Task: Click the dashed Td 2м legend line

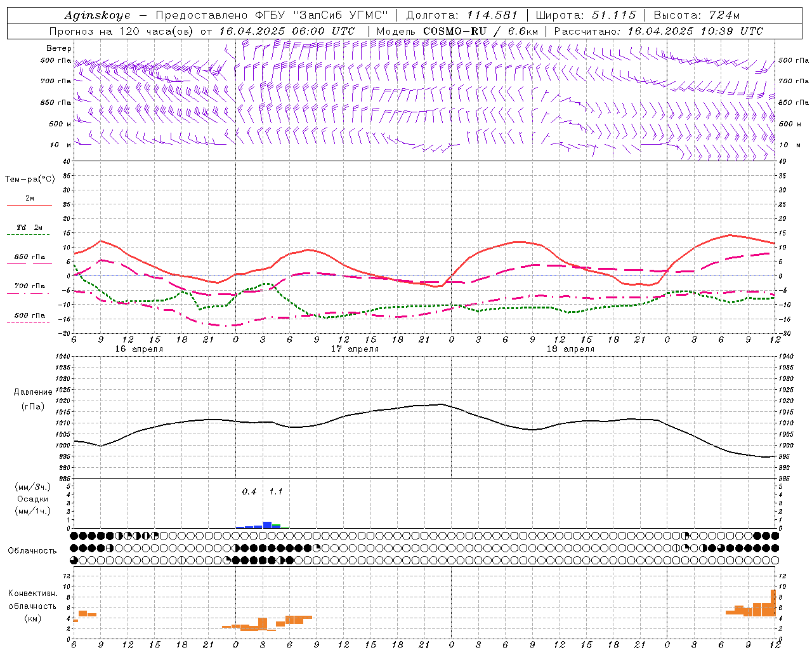Action: pyautogui.click(x=28, y=235)
